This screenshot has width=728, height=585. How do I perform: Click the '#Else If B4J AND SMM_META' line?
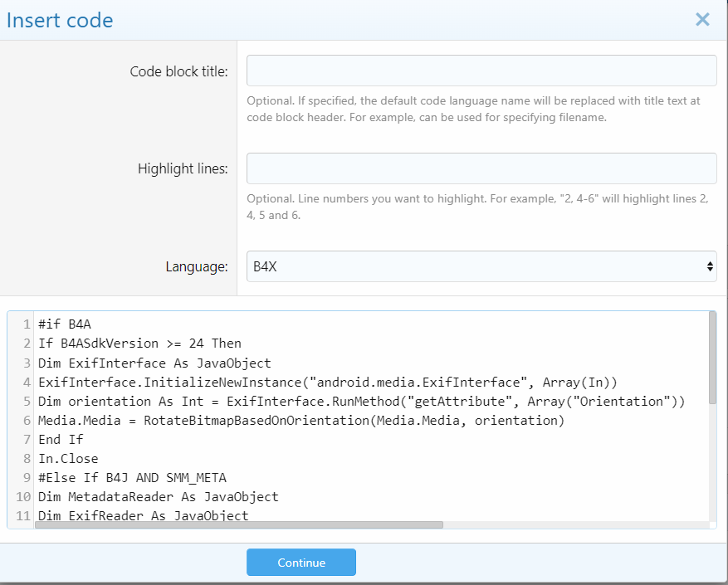[132, 477]
